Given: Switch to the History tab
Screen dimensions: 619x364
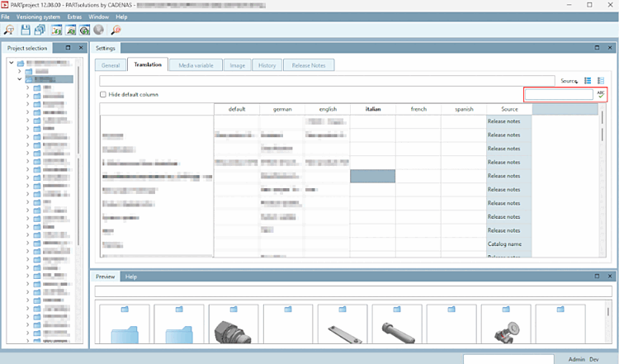Looking at the screenshot, I should [x=266, y=64].
